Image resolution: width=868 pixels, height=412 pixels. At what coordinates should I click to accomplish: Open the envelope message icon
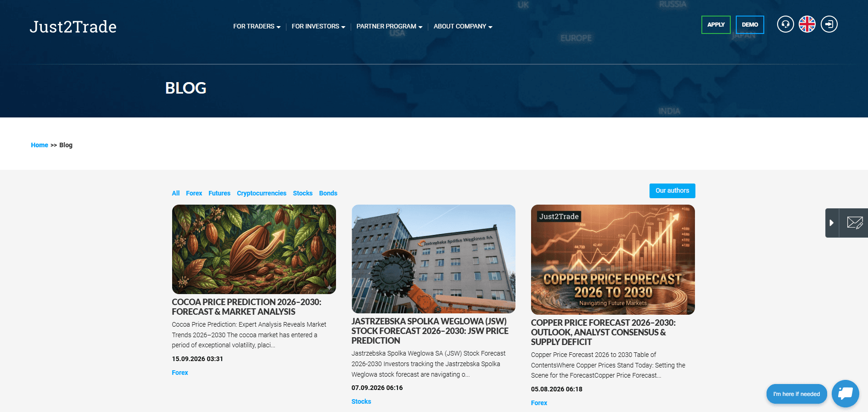(854, 223)
